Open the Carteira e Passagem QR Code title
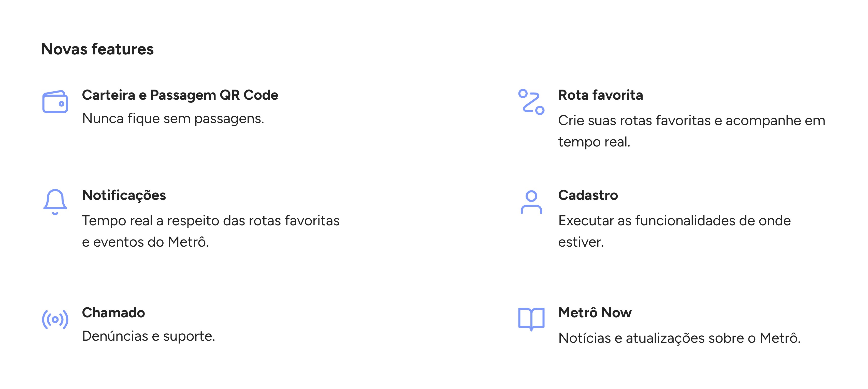The width and height of the screenshot is (868, 389). (180, 95)
